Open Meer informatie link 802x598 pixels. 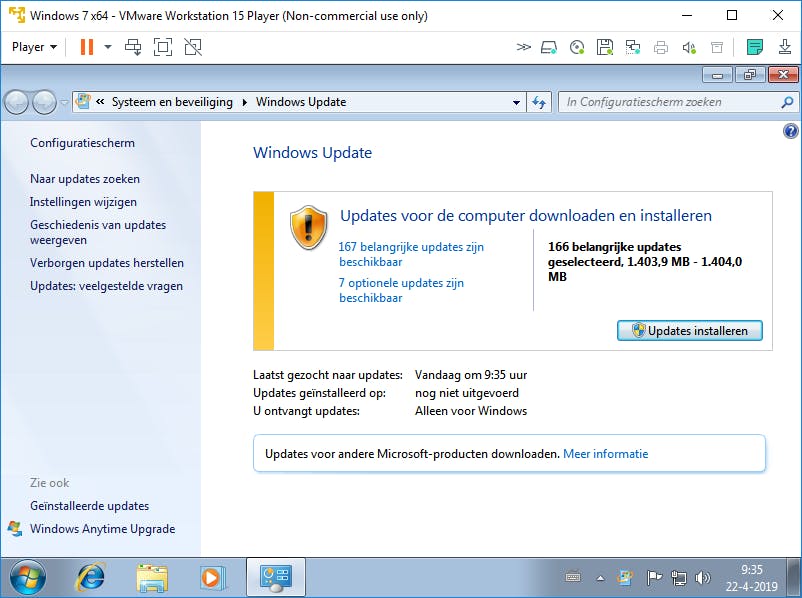click(606, 454)
